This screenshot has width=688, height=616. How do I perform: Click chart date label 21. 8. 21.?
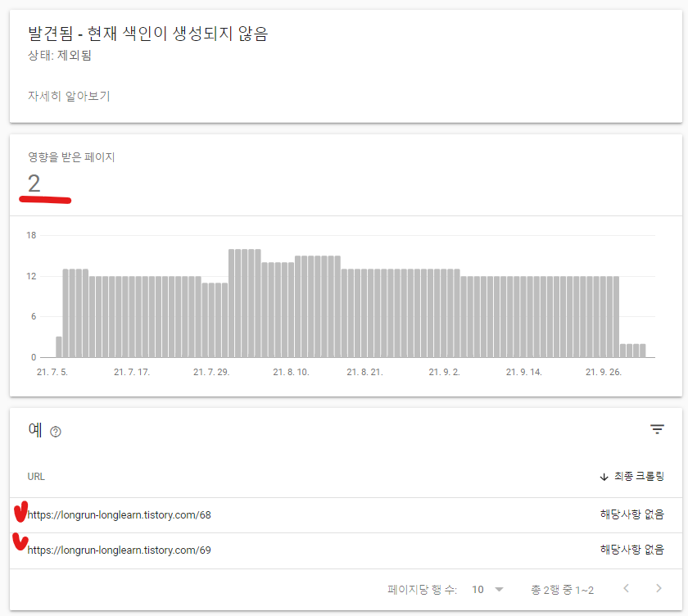tap(364, 372)
